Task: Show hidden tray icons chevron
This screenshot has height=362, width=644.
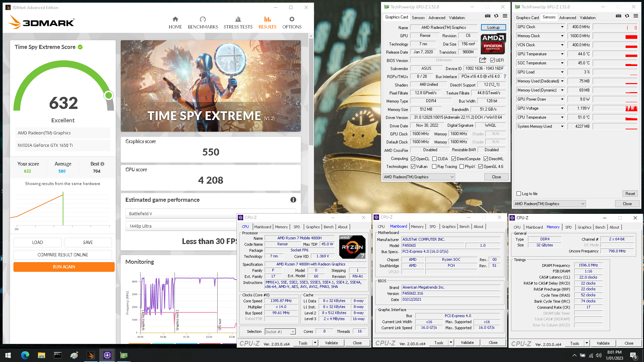Action: 574,355
